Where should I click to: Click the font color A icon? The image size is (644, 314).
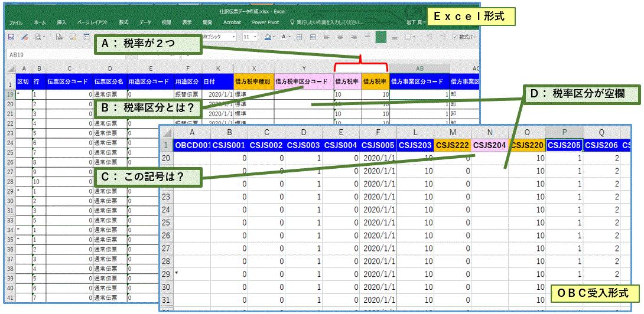click(x=284, y=37)
